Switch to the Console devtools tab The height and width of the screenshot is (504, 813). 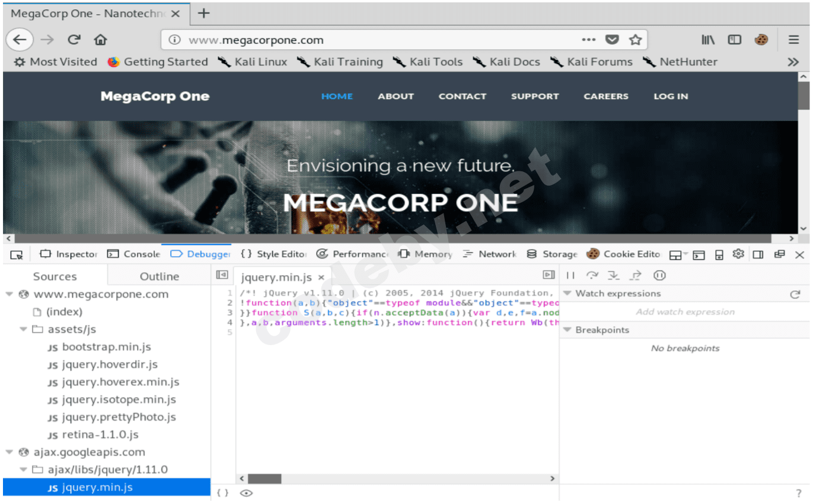coord(133,254)
